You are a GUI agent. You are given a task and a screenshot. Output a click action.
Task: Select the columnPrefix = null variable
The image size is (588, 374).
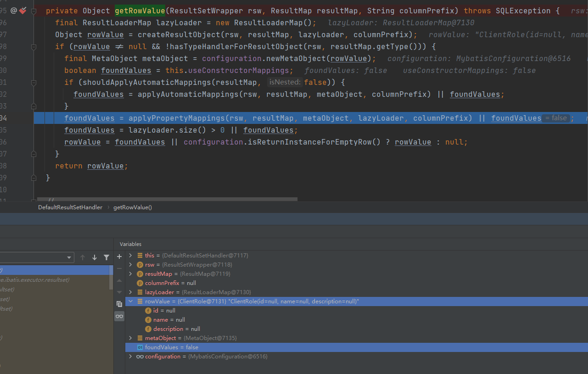coord(356,283)
